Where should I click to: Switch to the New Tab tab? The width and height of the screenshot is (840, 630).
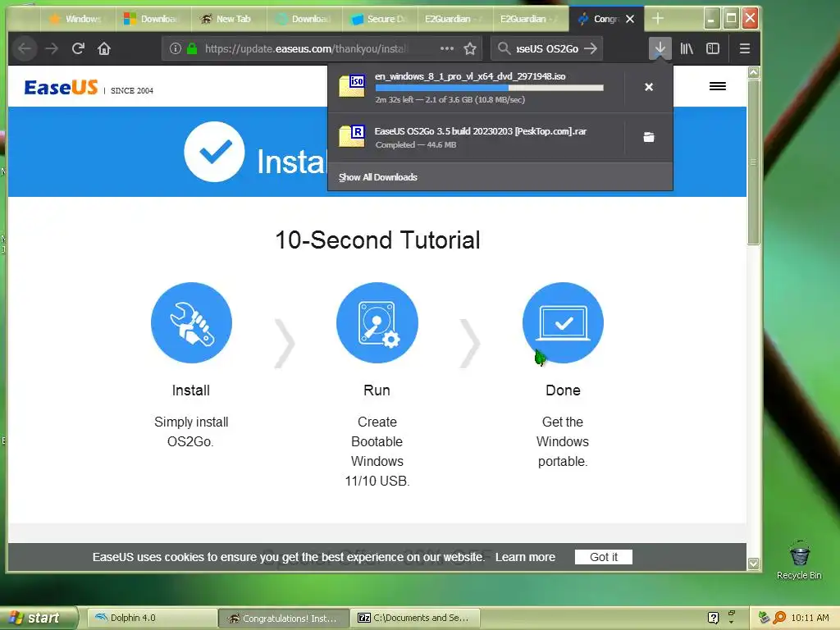[228, 20]
